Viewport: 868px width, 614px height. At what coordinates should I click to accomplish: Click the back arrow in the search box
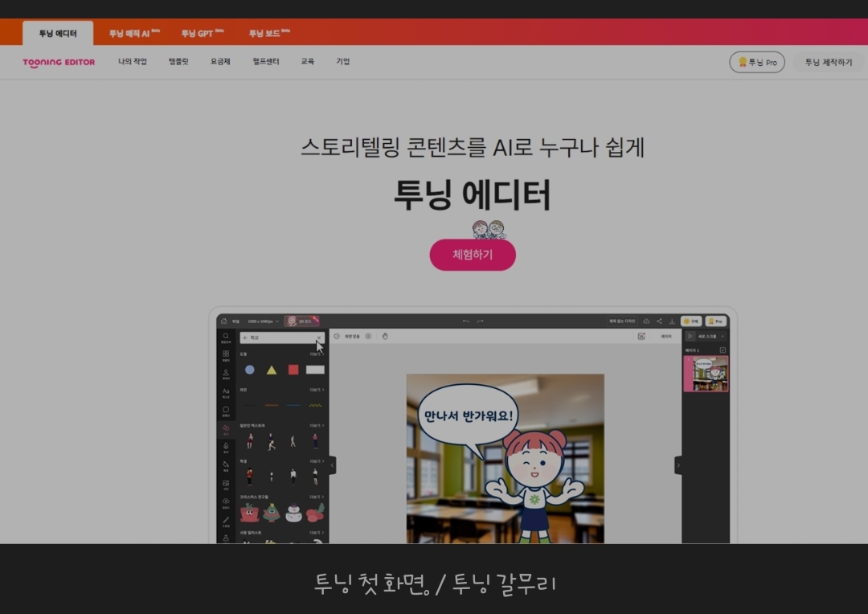click(245, 338)
